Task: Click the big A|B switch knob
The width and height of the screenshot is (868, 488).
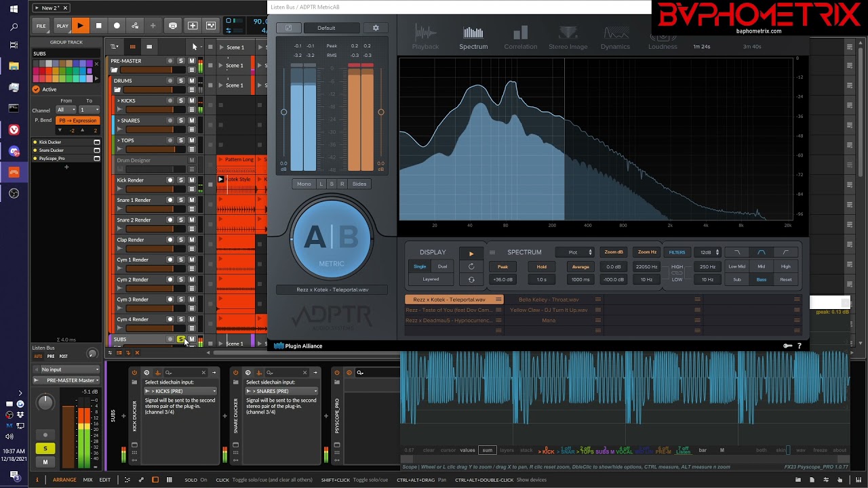Action: 332,239
